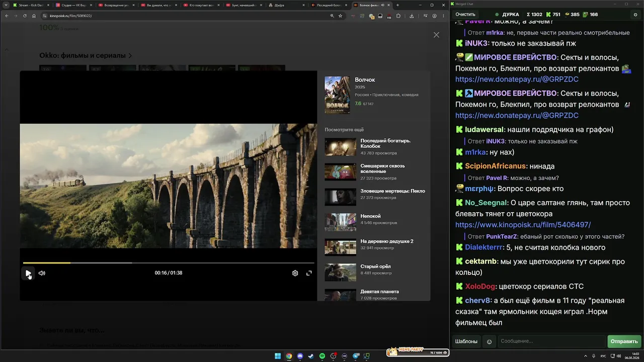
Task: Open Discord from the taskbar
Action: click(300, 356)
